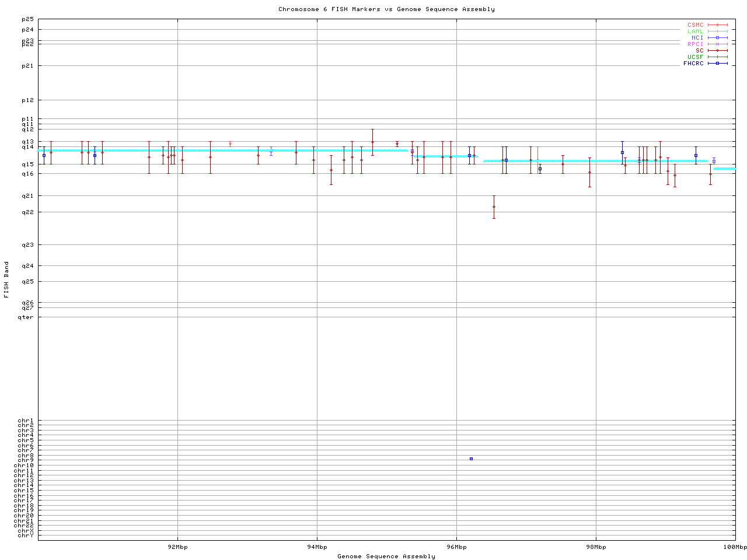Click the 92Mbp x-axis tick label

(x=177, y=547)
